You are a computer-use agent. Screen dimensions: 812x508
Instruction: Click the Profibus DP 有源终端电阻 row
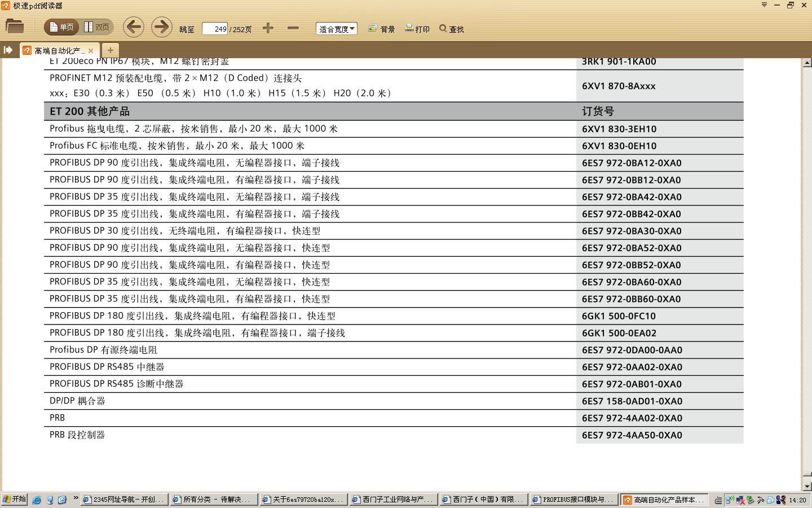click(x=104, y=350)
